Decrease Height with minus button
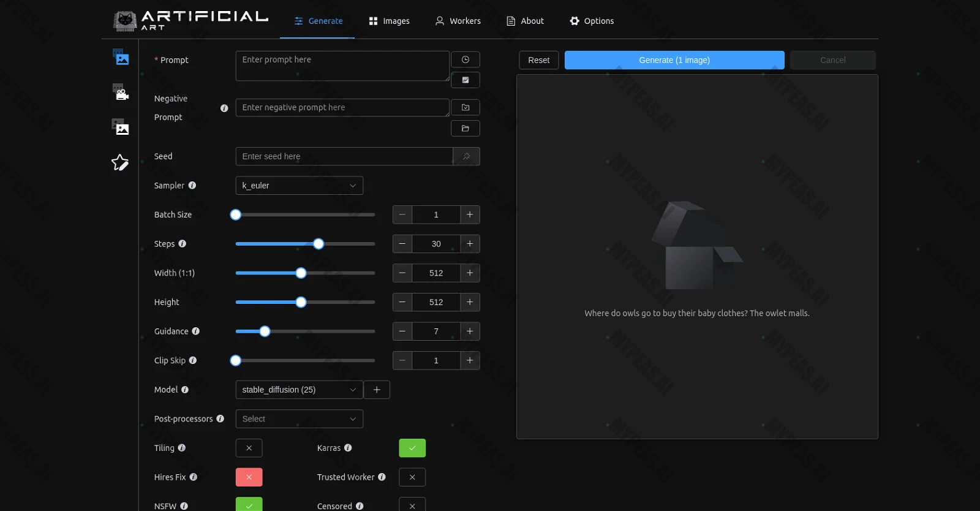Screen dimensions: 980x511 402,302
